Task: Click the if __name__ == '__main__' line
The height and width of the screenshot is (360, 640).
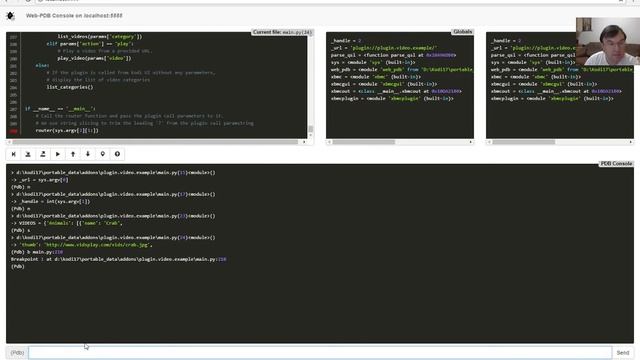Action: 60,109
